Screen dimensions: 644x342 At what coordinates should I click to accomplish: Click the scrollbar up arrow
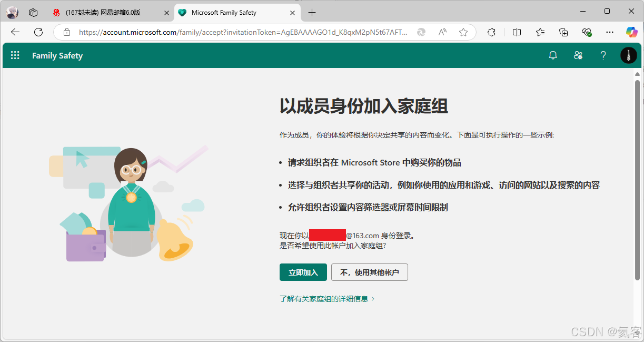(x=637, y=74)
